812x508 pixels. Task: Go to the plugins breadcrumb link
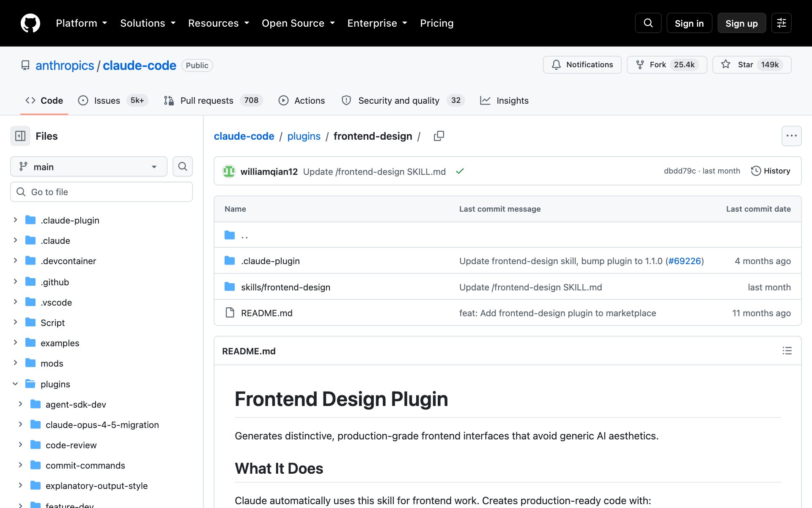click(304, 136)
